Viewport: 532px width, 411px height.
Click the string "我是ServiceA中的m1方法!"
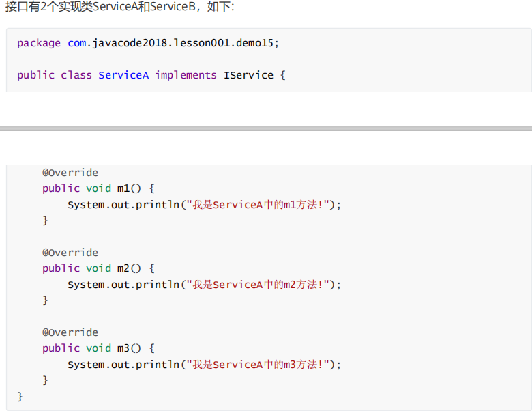click(x=258, y=205)
